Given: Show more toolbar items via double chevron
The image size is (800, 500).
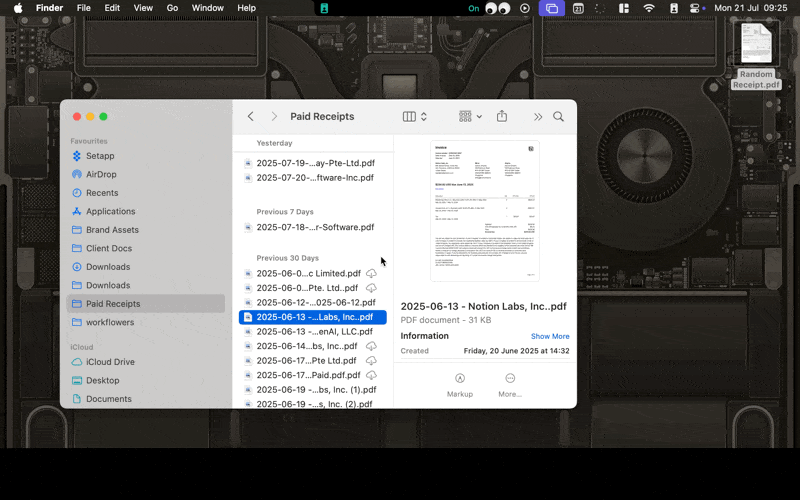Looking at the screenshot, I should (x=538, y=117).
